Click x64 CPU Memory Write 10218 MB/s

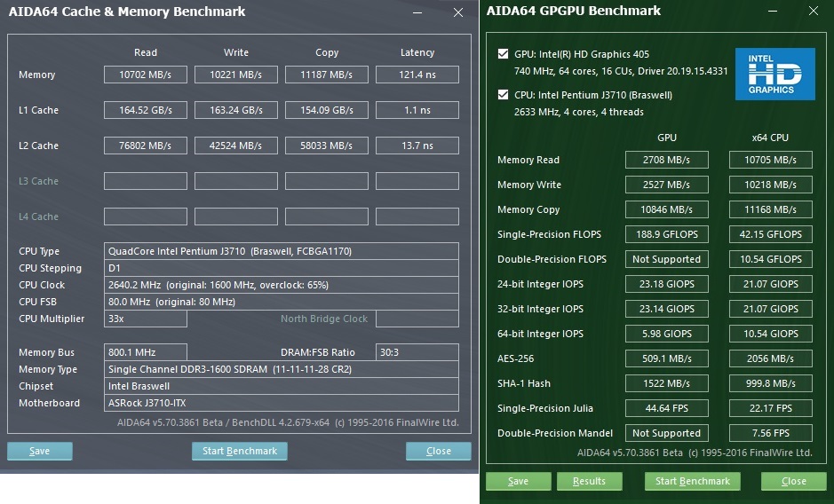click(771, 185)
